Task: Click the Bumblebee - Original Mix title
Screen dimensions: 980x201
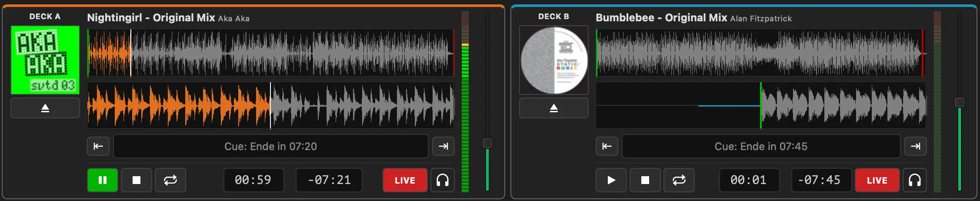Action: 661,18
